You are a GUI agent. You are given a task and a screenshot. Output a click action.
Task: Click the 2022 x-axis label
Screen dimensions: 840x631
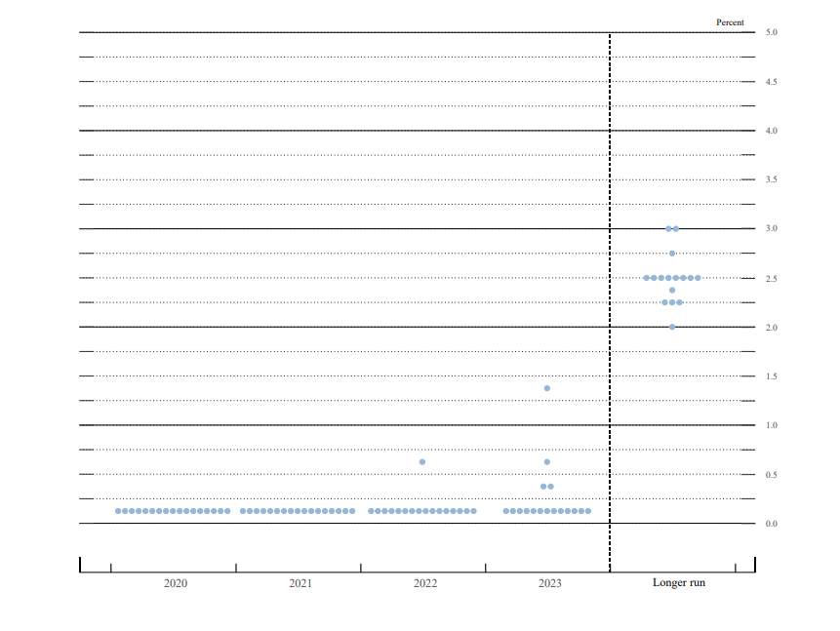(424, 583)
